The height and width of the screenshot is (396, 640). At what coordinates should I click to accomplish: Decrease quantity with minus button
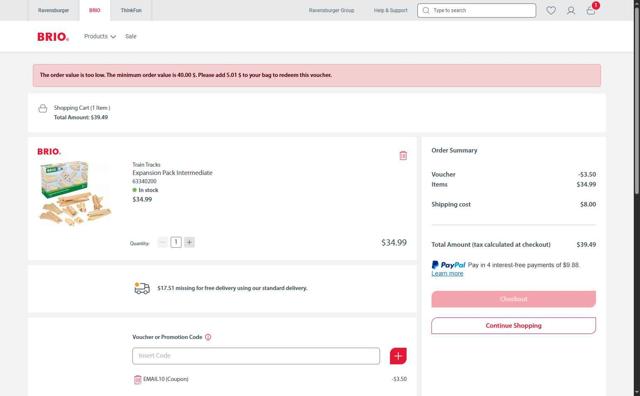pos(162,242)
